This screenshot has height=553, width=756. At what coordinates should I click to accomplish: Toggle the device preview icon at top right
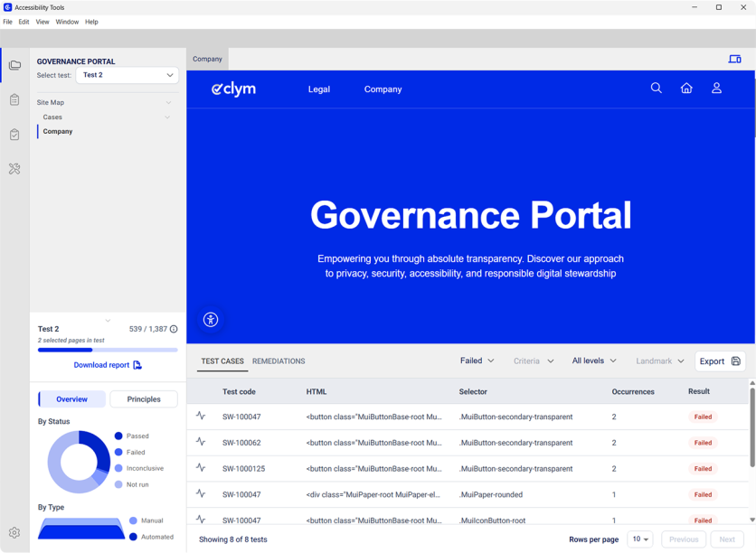[734, 59]
